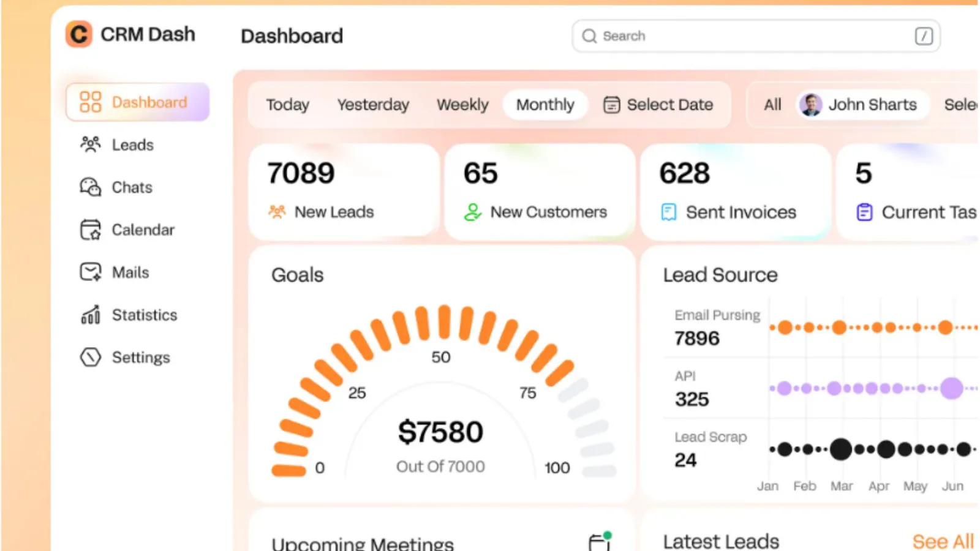Click the Select Date calendar icon
This screenshot has height=551, width=980.
(611, 105)
